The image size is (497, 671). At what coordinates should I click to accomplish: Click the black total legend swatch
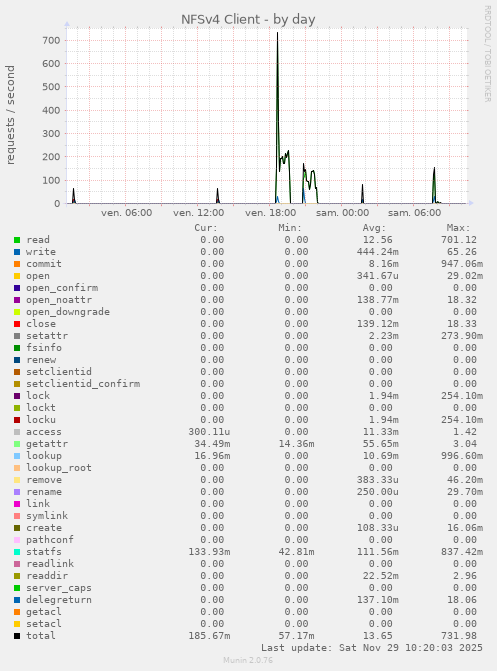coord(17,636)
